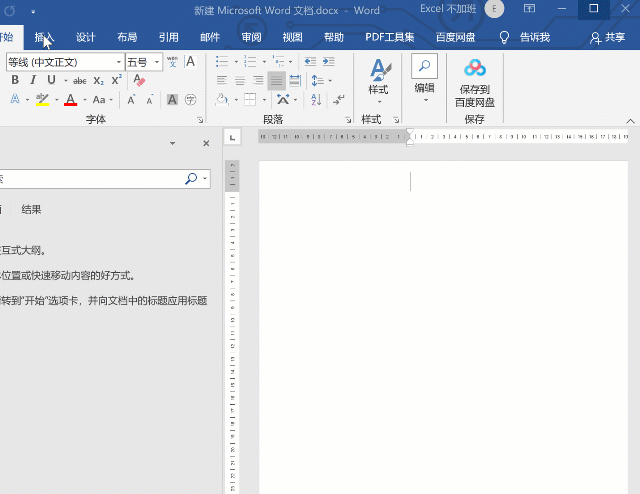
Task: Decrease paragraph indent
Action: point(310,62)
